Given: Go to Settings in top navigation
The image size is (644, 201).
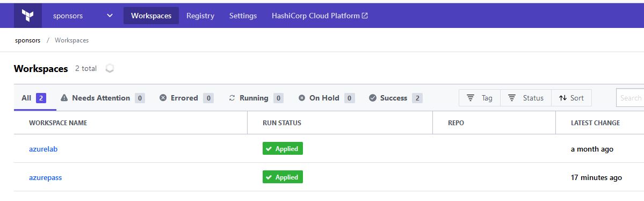Looking at the screenshot, I should [243, 16].
